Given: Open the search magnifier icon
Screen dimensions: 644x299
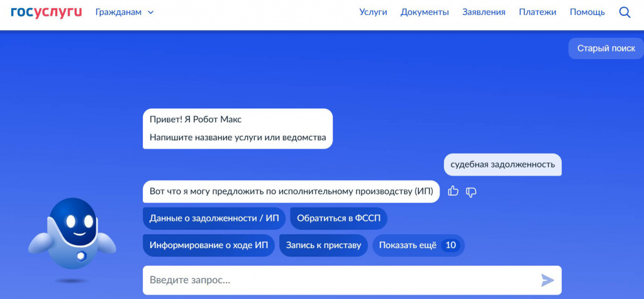Looking at the screenshot, I should coord(625,13).
